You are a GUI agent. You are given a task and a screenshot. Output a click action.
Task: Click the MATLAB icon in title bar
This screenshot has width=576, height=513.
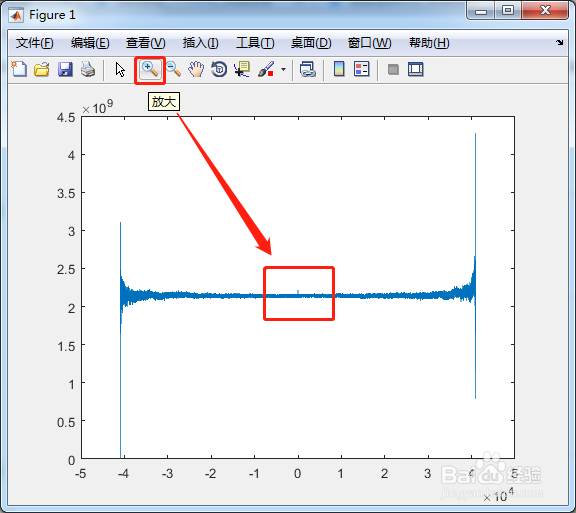pos(16,15)
